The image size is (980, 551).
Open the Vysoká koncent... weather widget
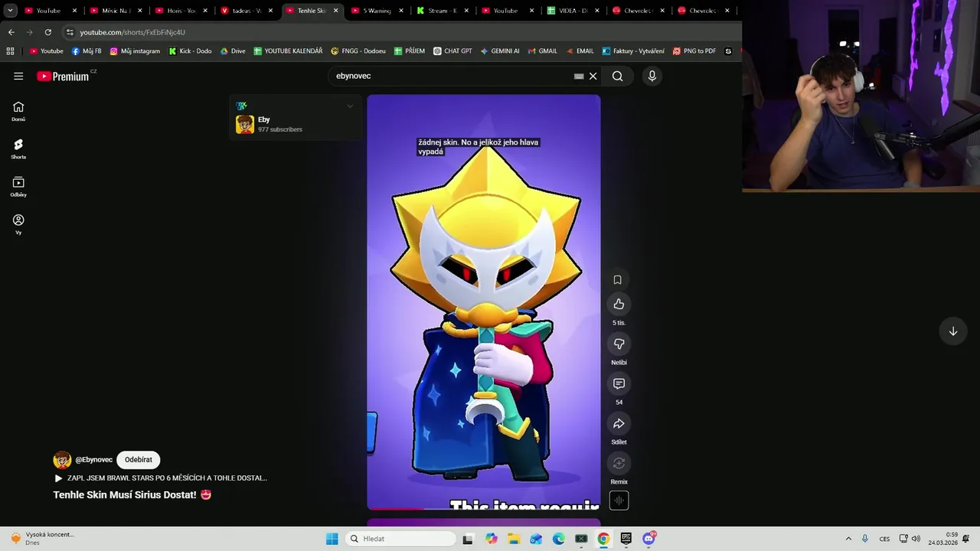pyautogui.click(x=42, y=539)
